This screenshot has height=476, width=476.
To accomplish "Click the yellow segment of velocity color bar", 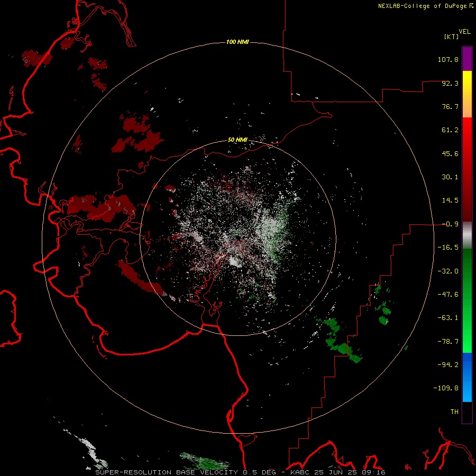I will (467, 94).
